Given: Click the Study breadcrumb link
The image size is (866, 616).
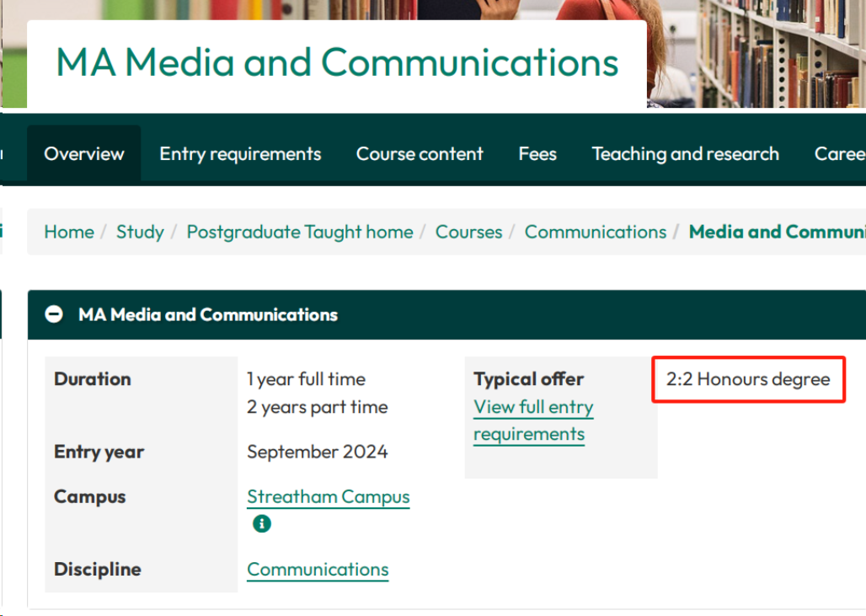Looking at the screenshot, I should [x=140, y=232].
